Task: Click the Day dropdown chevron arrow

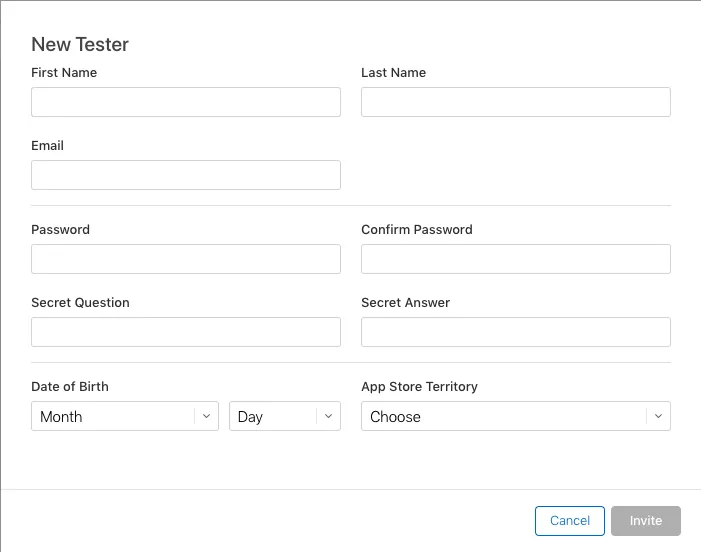Action: pos(328,416)
